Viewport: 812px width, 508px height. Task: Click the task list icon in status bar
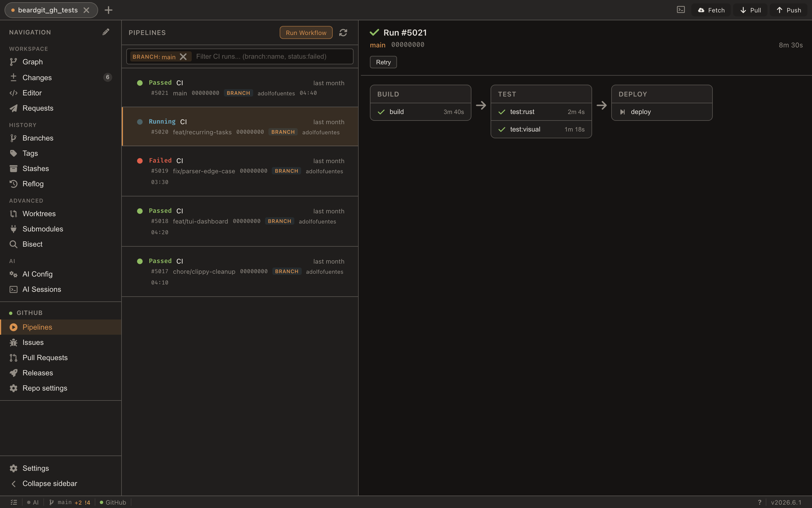pyautogui.click(x=14, y=502)
